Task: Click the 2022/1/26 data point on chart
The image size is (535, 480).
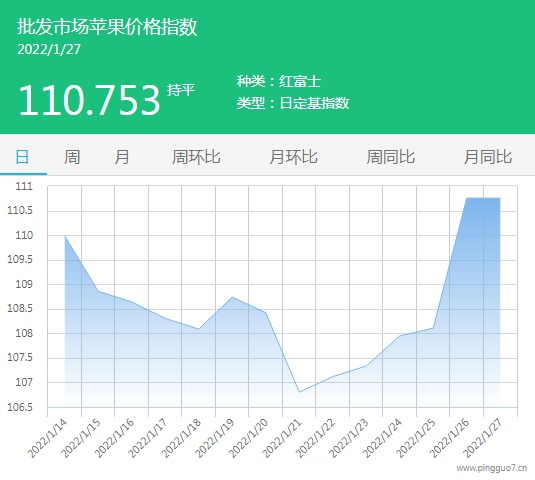Action: pyautogui.click(x=467, y=198)
